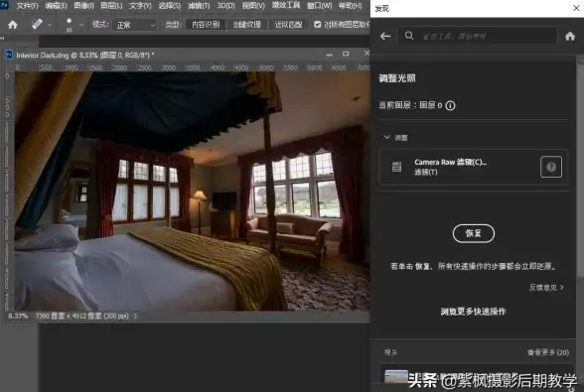Open the 反馈意见 feedback link
The image size is (584, 392).
546,288
